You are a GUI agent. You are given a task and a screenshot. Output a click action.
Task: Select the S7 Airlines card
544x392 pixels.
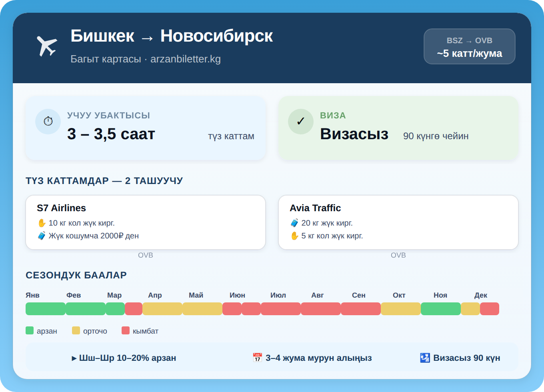[x=146, y=222]
